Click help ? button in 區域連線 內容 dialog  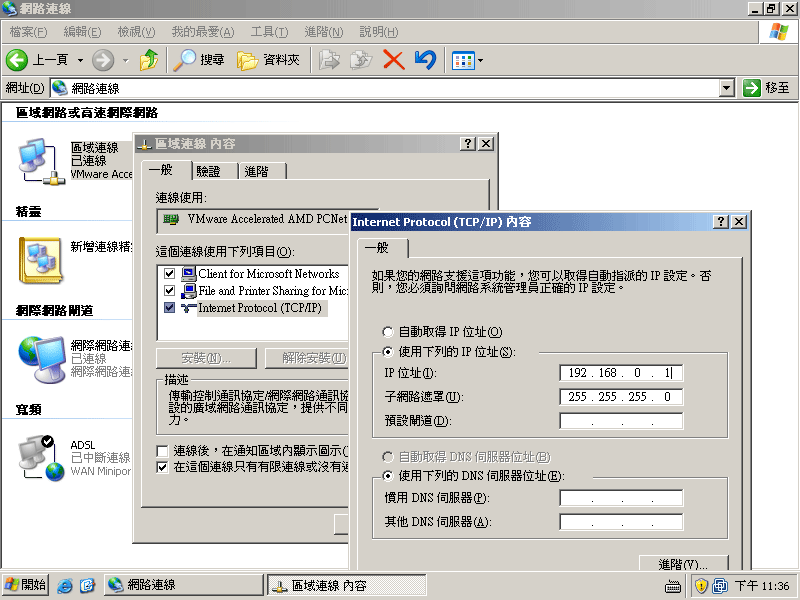[x=468, y=143]
